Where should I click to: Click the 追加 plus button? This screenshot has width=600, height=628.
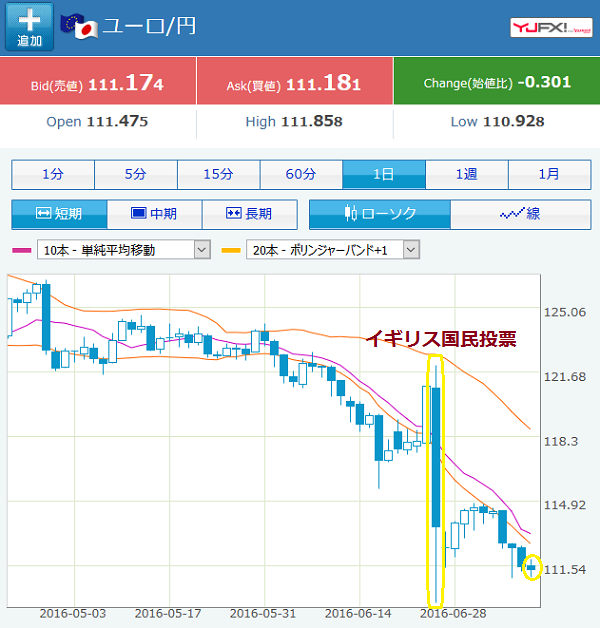29,27
